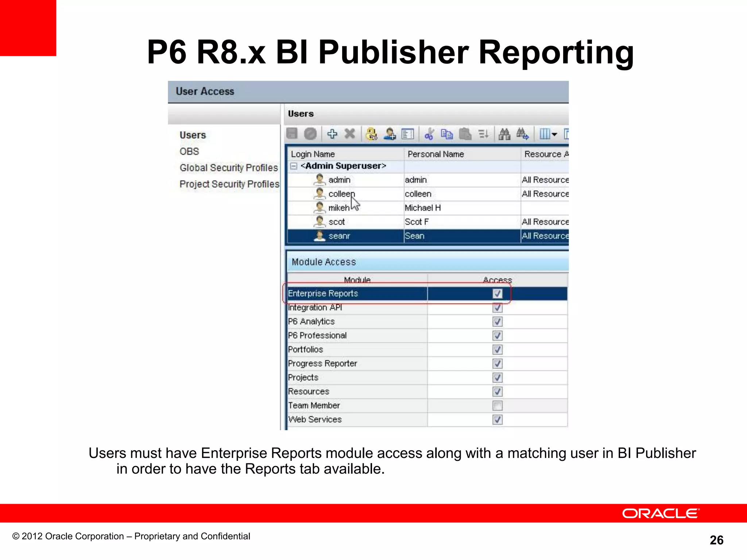Select the Portfolios module row
The image size is (747, 560).
click(427, 350)
